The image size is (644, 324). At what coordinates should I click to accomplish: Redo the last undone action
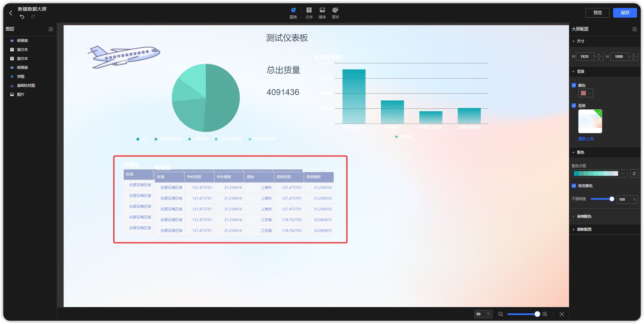coord(33,17)
